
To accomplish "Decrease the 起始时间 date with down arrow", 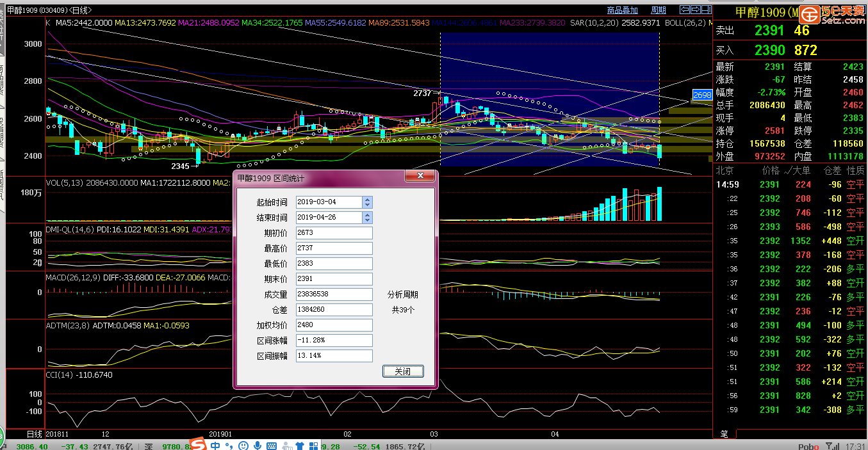I will [x=367, y=205].
